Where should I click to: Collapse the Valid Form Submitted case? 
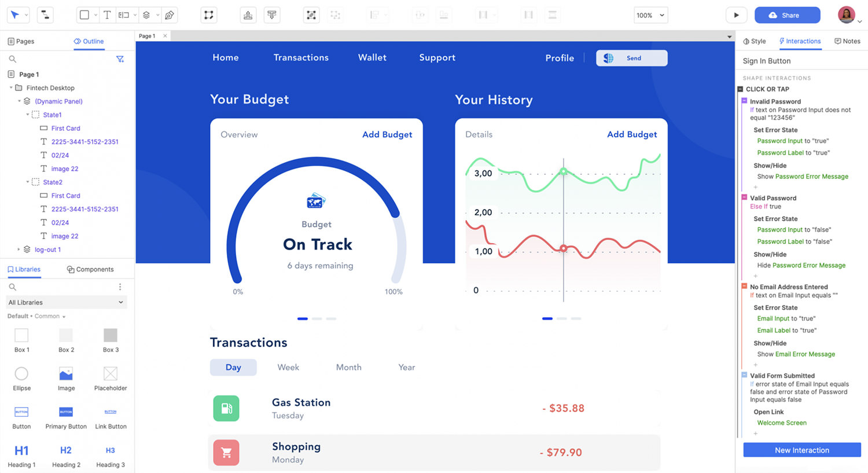pos(745,375)
